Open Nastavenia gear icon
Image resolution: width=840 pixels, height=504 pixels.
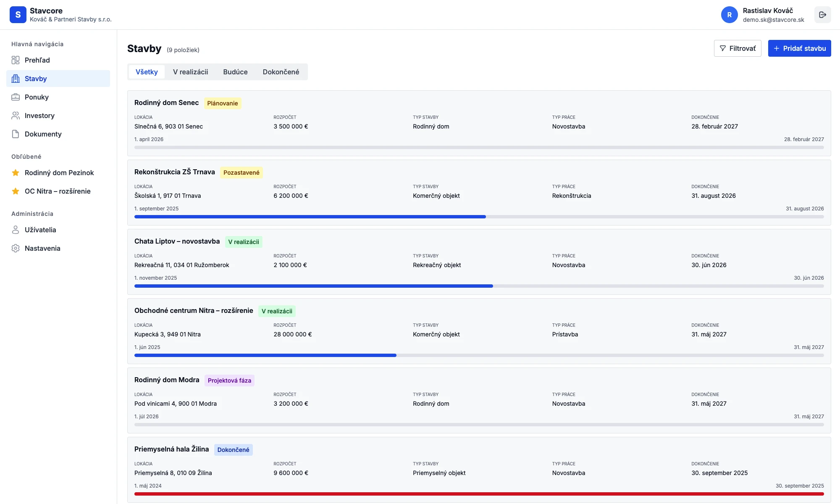[x=16, y=248]
